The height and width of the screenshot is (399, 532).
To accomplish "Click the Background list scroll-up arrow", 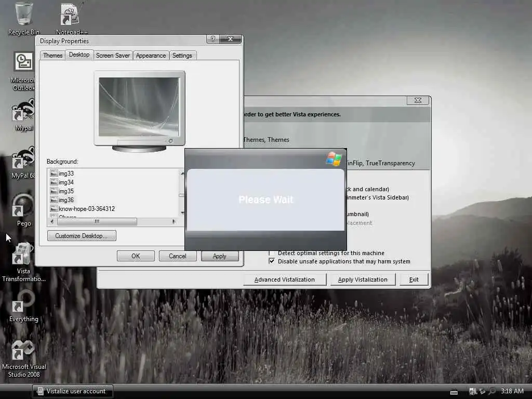I will 182,173.
